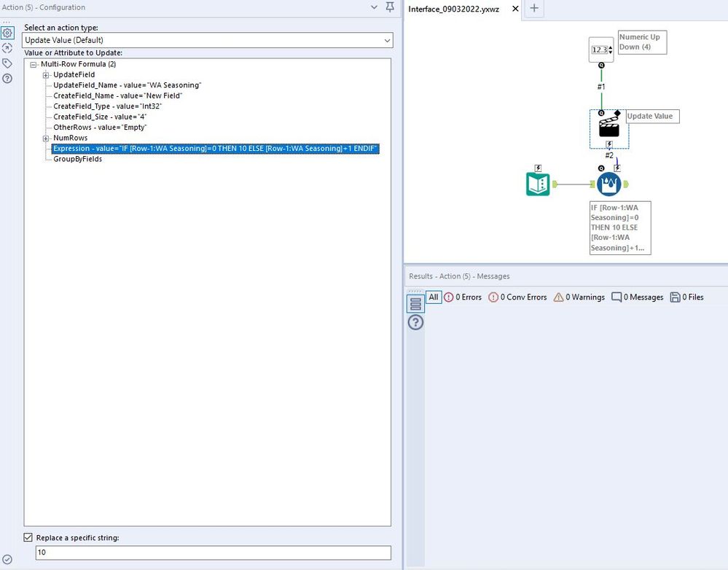Select the GroupByFields row
Screen dimensions: 728x570
point(77,159)
